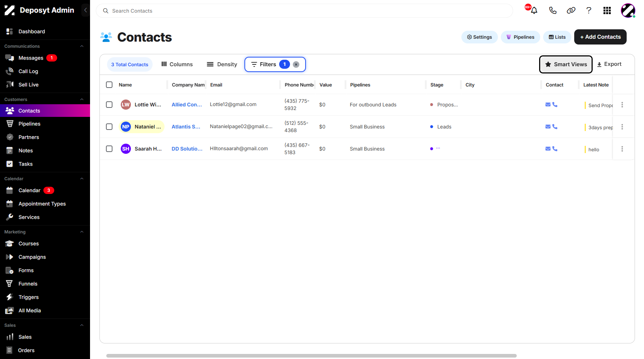
Task: Open the phone dialer icon in header
Action: tap(553, 10)
